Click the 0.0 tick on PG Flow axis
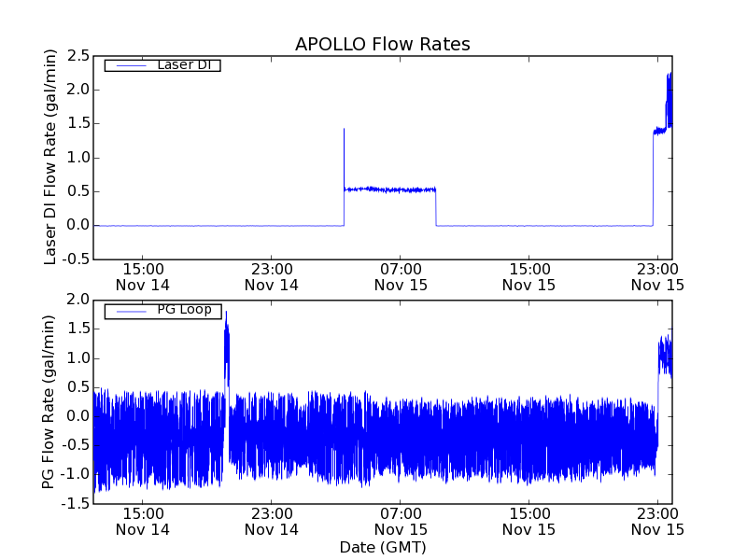 point(78,416)
